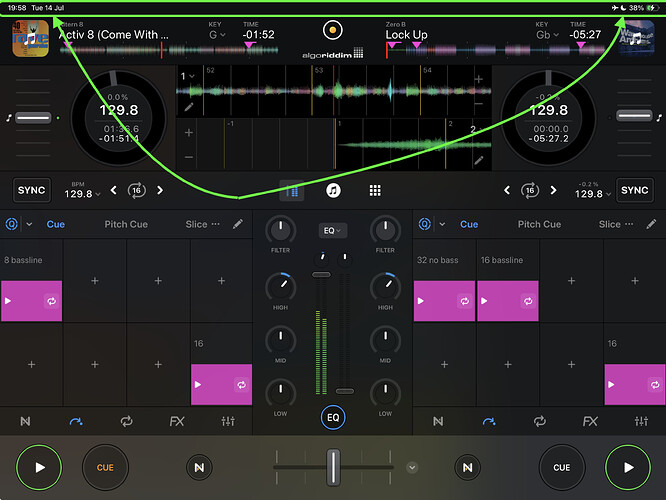Open left deck FX panel
This screenshot has width=666, height=500.
pos(177,421)
